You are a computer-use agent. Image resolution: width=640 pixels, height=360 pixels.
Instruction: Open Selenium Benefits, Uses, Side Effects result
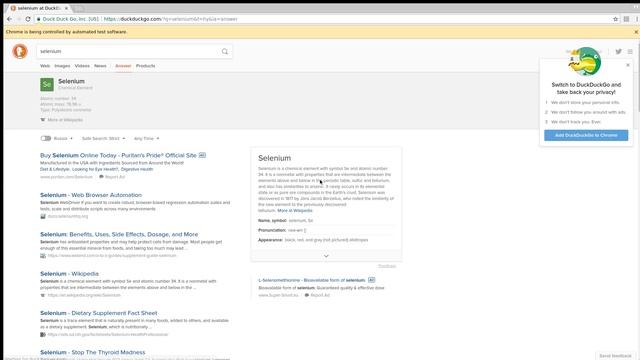[119, 234]
